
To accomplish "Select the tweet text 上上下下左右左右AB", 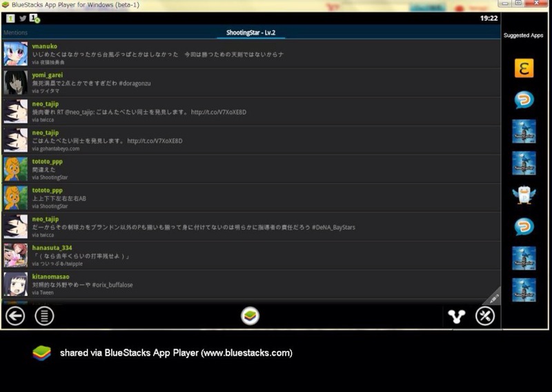I will pyautogui.click(x=59, y=198).
